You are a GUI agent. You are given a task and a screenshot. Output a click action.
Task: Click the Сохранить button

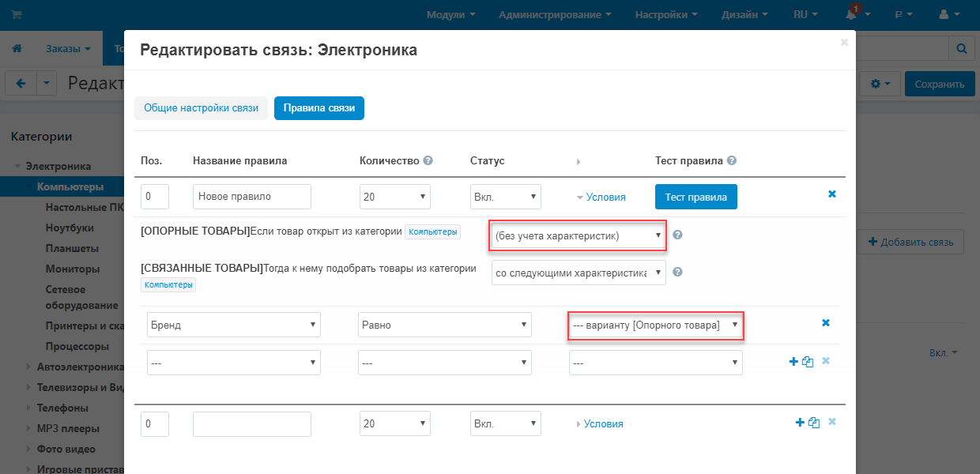coord(940,84)
